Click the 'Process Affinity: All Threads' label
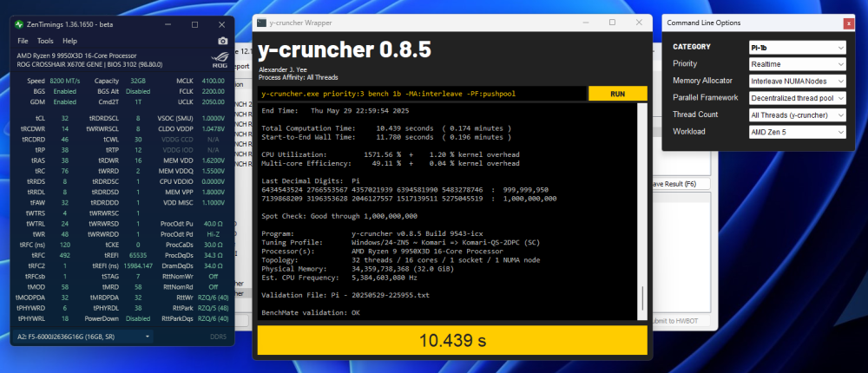 pos(299,77)
